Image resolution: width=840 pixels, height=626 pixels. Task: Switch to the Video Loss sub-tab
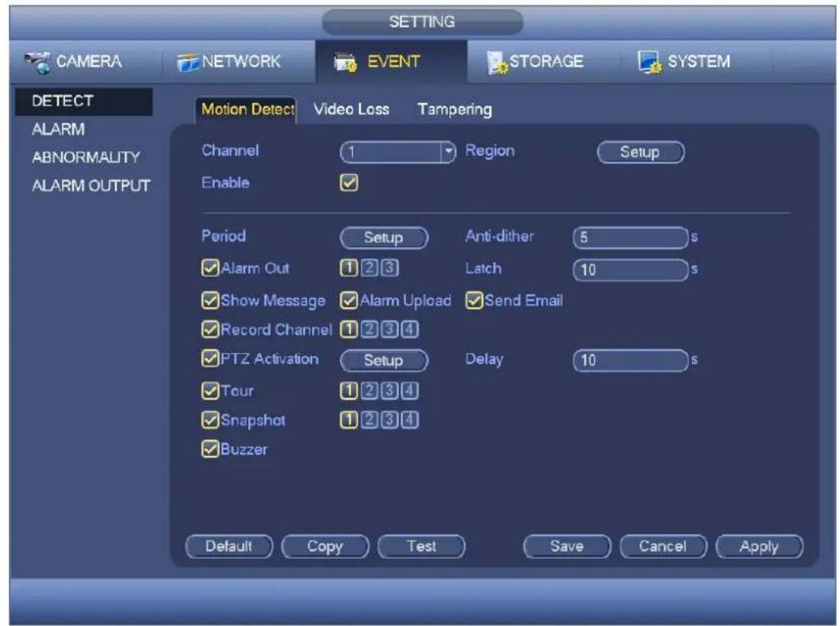point(352,109)
